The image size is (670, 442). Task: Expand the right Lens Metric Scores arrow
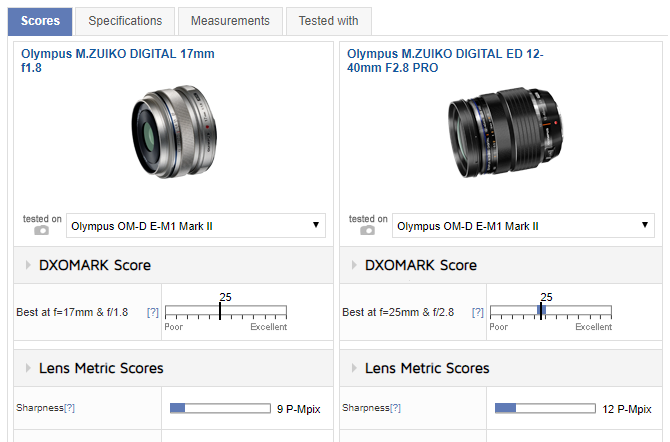354,369
